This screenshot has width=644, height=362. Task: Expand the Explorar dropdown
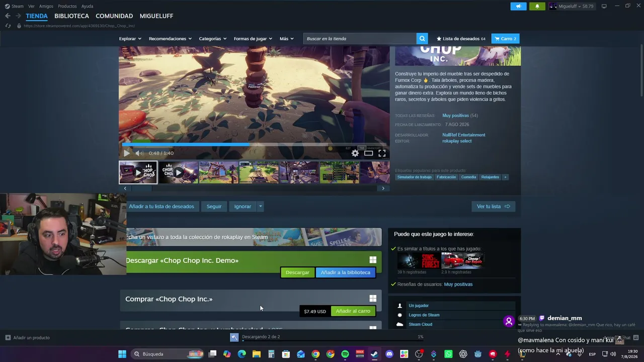click(x=130, y=39)
